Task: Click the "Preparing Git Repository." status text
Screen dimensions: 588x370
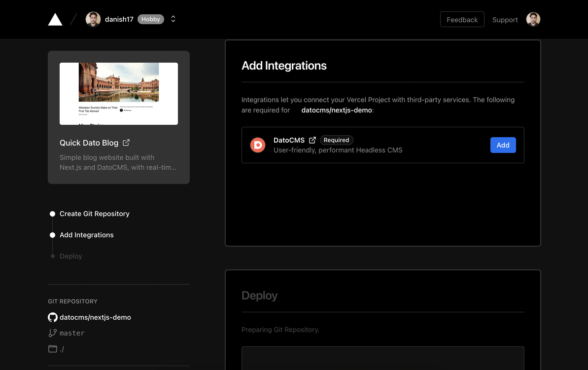Action: pos(280,330)
